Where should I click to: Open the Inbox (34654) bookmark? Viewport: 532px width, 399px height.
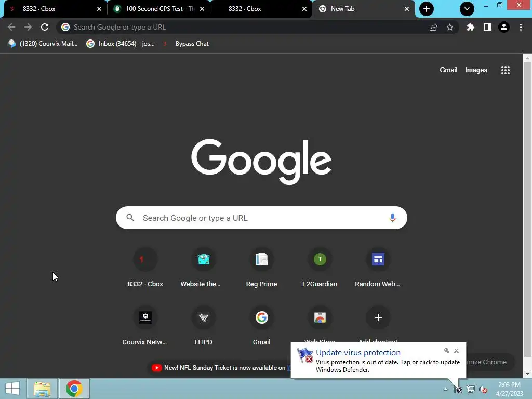pyautogui.click(x=121, y=44)
